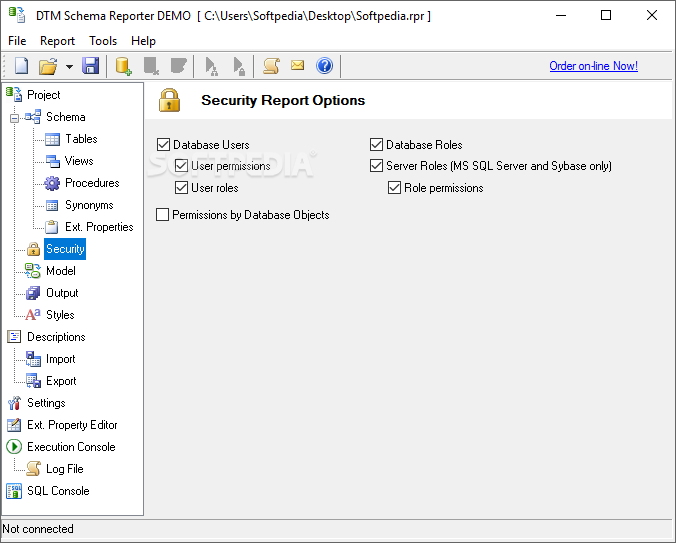Uncheck the User permissions checkbox
Screen dimensions: 676x543
pos(181,165)
